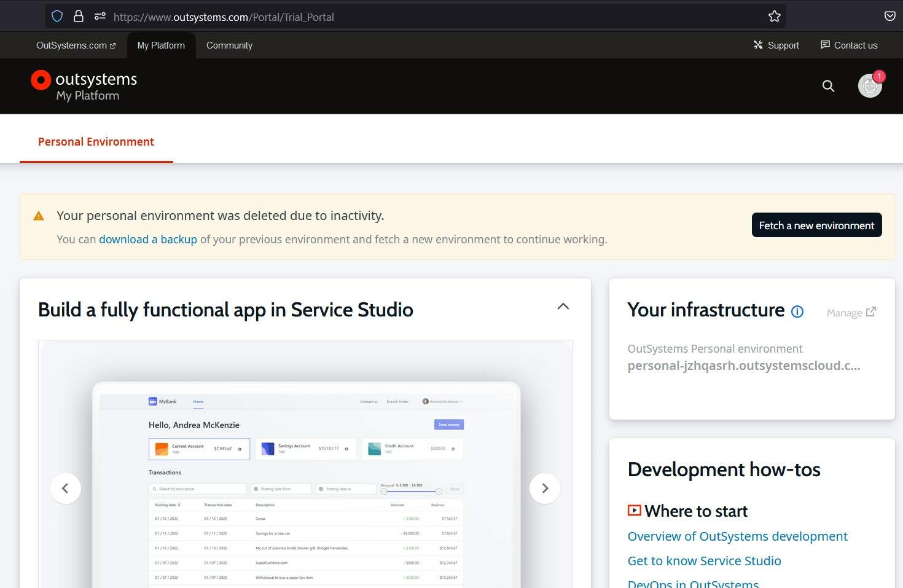Image resolution: width=903 pixels, height=588 pixels.
Task: Open Get to know Service Studio link
Action: pyautogui.click(x=705, y=561)
